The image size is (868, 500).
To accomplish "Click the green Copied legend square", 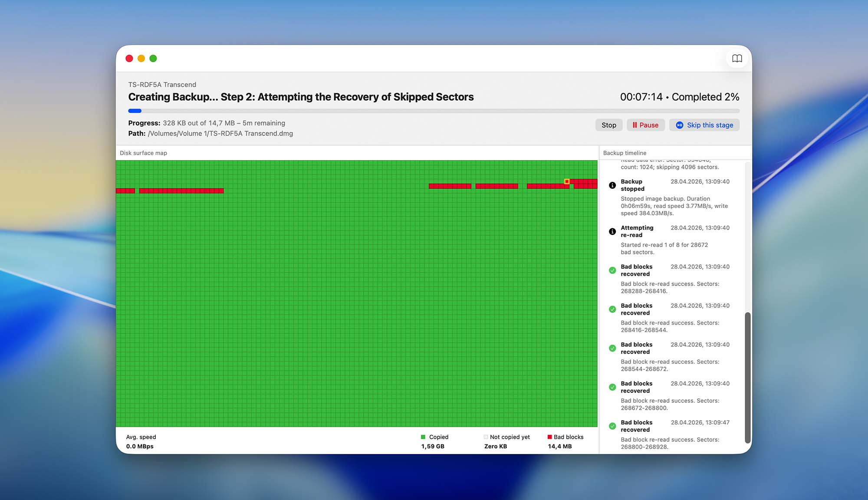I will coord(423,437).
